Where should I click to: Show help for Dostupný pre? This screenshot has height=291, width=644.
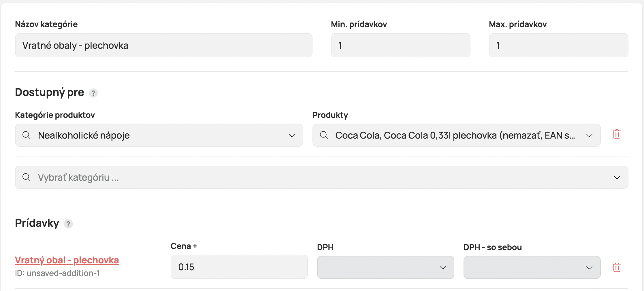[x=93, y=93]
